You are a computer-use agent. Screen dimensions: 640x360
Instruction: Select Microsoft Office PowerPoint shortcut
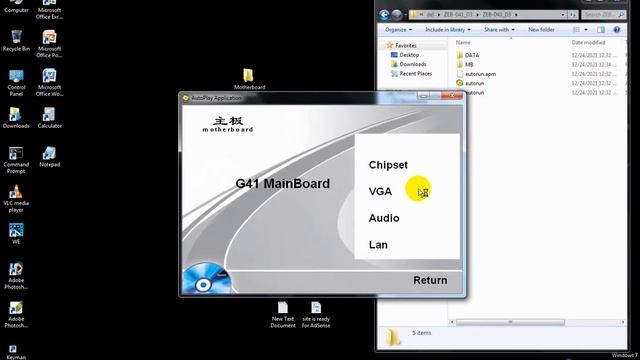(x=49, y=44)
